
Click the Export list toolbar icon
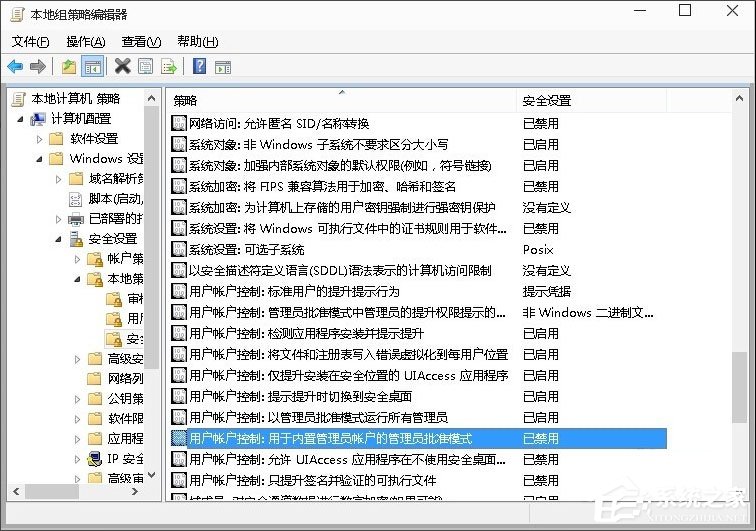click(169, 67)
